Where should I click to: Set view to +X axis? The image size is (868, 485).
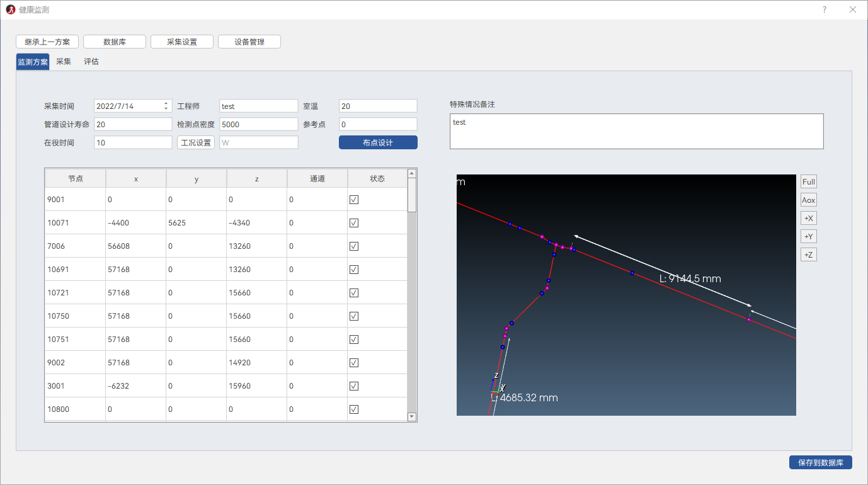[809, 219]
